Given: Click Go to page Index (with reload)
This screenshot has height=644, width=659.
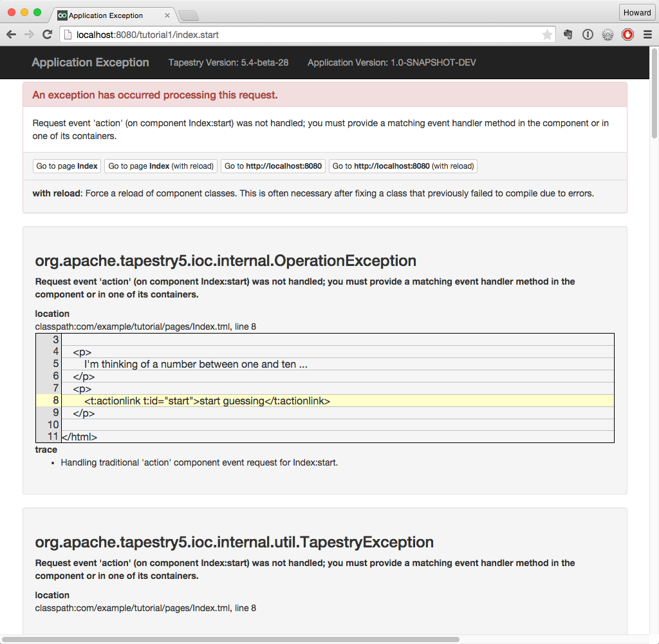Looking at the screenshot, I should [x=160, y=166].
